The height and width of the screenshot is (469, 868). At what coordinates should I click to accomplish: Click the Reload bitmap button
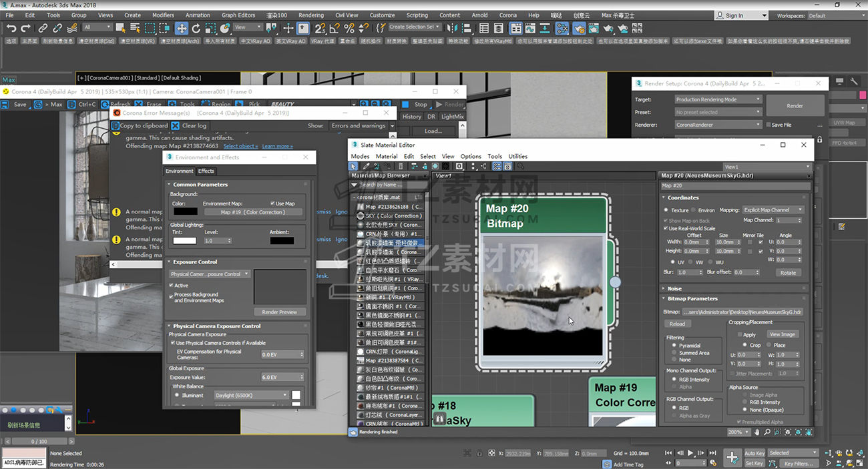(x=677, y=324)
